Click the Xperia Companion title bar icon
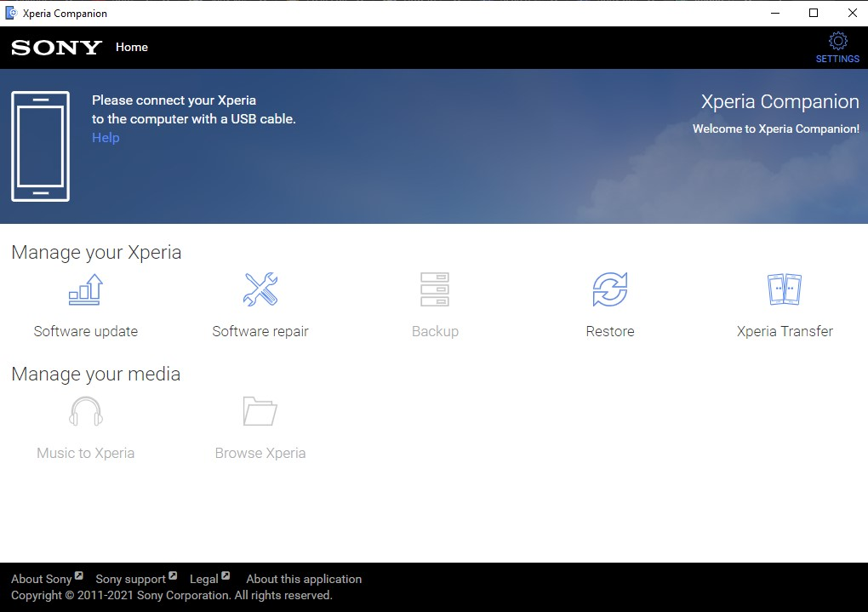 point(11,13)
